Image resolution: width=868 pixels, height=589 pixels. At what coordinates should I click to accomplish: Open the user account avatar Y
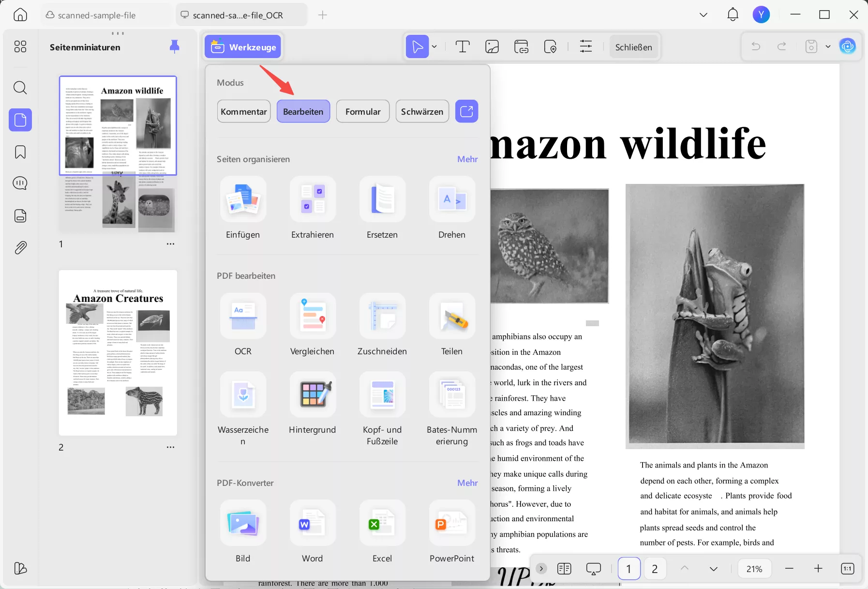(761, 15)
